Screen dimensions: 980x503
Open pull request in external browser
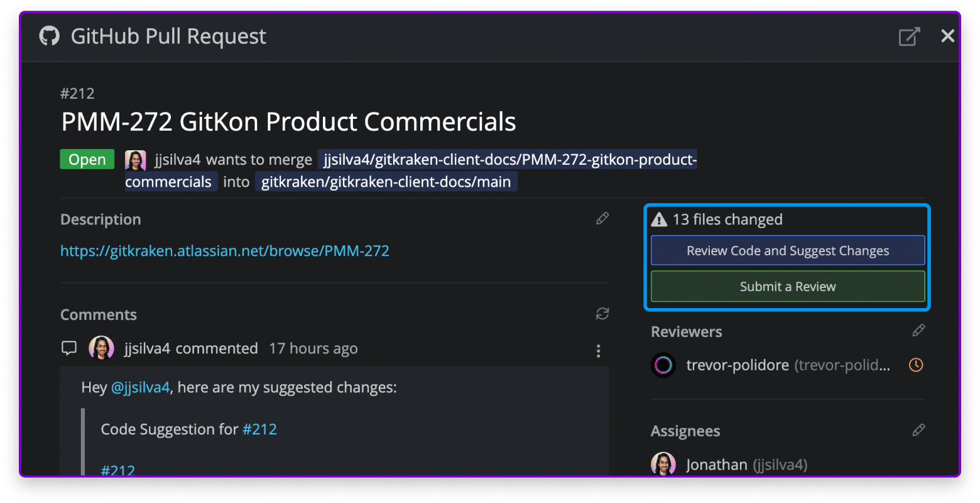coord(909,36)
